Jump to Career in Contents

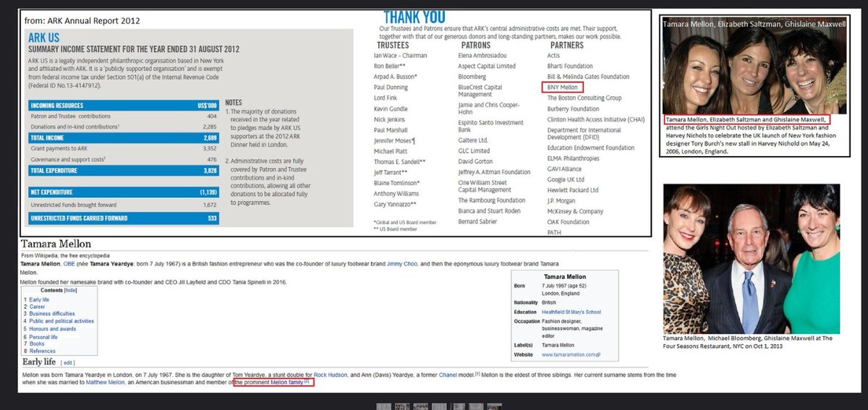[x=37, y=307]
